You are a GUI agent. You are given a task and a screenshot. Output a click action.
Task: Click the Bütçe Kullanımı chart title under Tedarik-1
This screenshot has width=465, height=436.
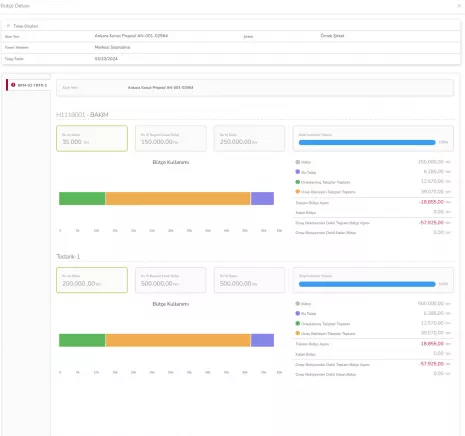pos(171,304)
